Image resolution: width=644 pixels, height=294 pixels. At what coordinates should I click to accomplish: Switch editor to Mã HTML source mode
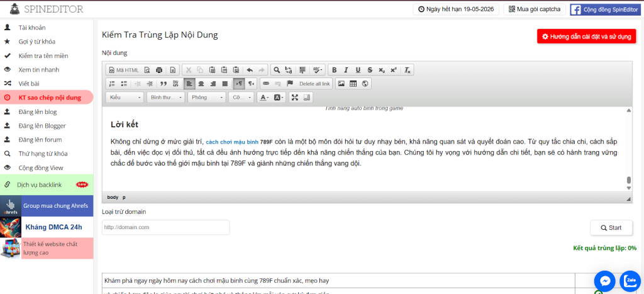[x=123, y=70]
